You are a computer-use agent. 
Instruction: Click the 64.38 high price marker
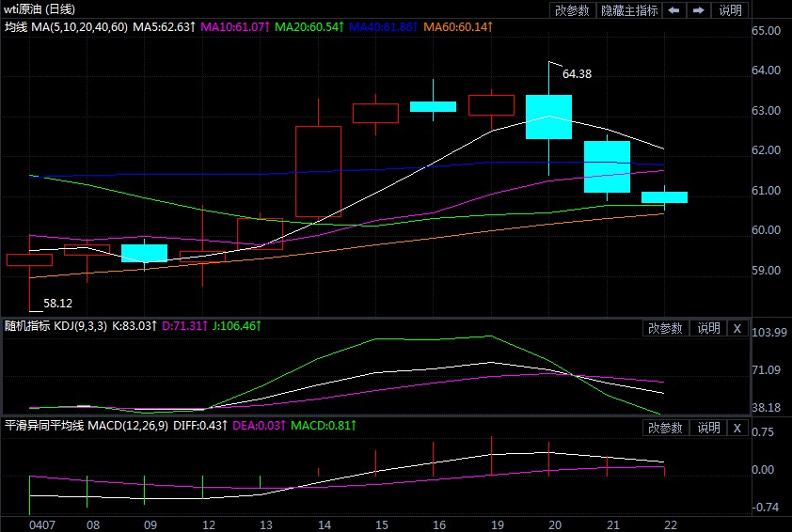577,73
